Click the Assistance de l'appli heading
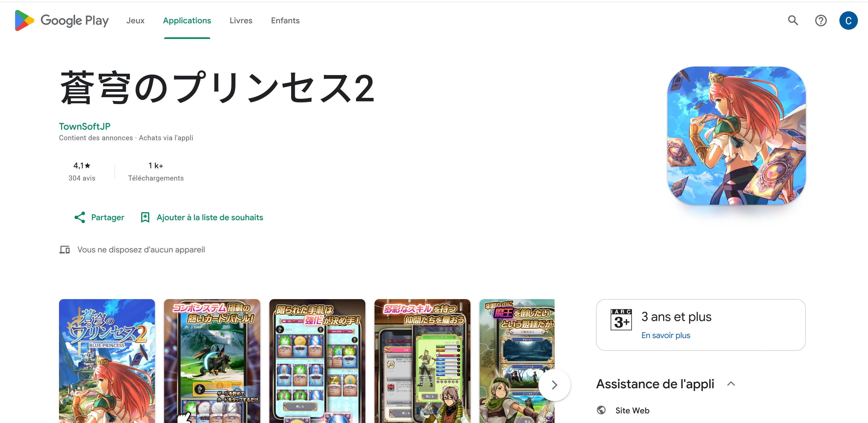The height and width of the screenshot is (423, 868). tap(655, 384)
